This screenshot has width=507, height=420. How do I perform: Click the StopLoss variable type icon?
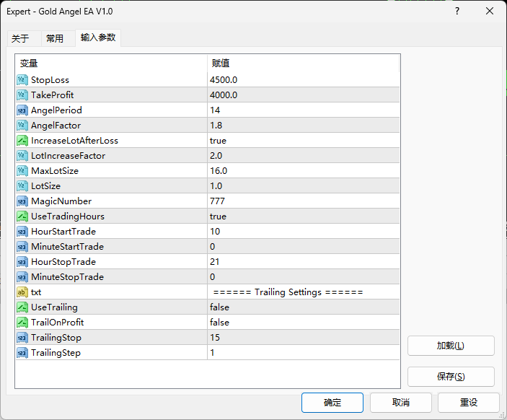pyautogui.click(x=22, y=79)
